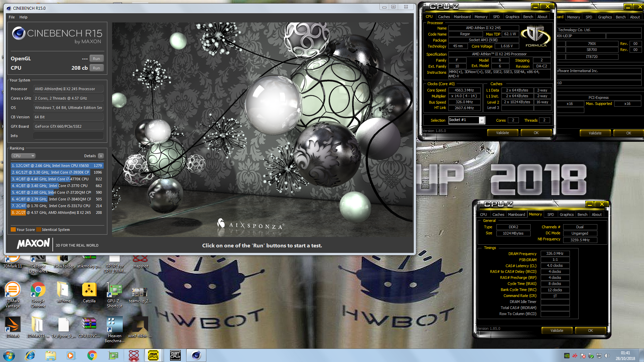644x362 pixels.
Task: Click the NB Frequency value 3259.5 MHz
Action: pos(580,240)
